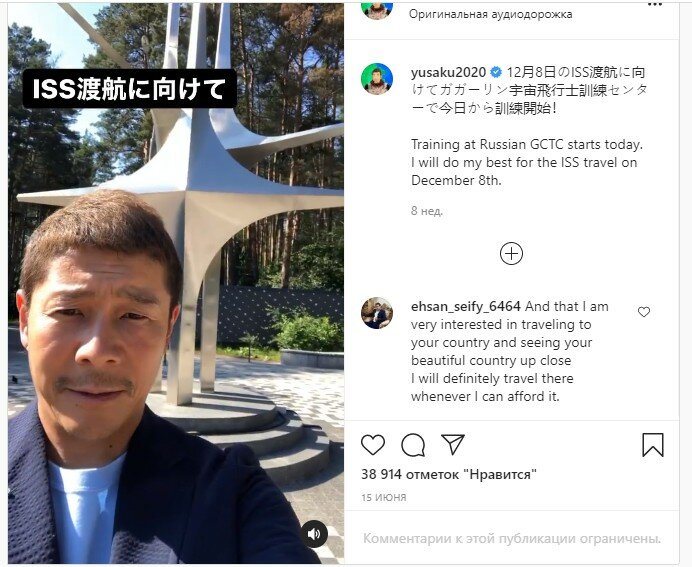Open post options three-dots menu
Image resolution: width=692 pixels, height=567 pixels.
pos(655,4)
